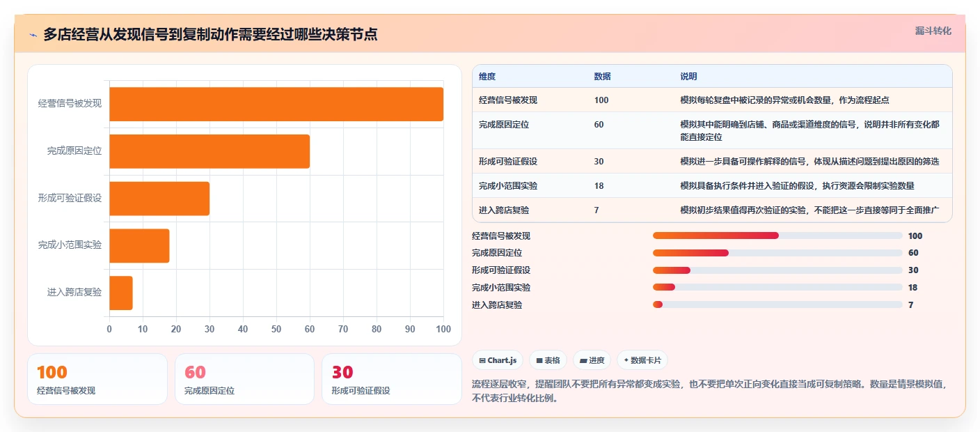
Task: Click the 完成小范围实验 bar in chart
Action: click(139, 246)
